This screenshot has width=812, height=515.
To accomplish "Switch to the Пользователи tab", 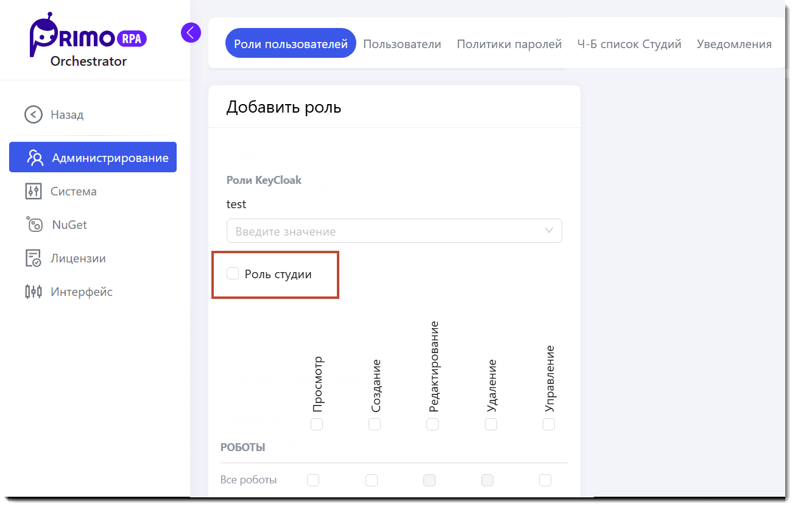I will pos(402,44).
